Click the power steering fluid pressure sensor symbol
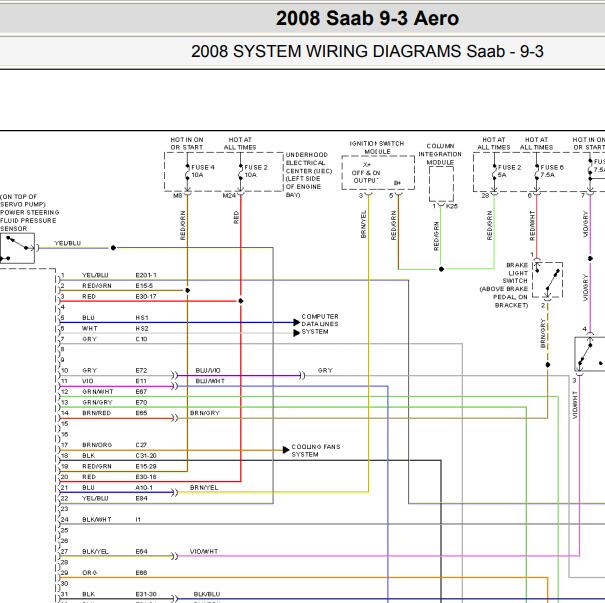 pos(17,248)
